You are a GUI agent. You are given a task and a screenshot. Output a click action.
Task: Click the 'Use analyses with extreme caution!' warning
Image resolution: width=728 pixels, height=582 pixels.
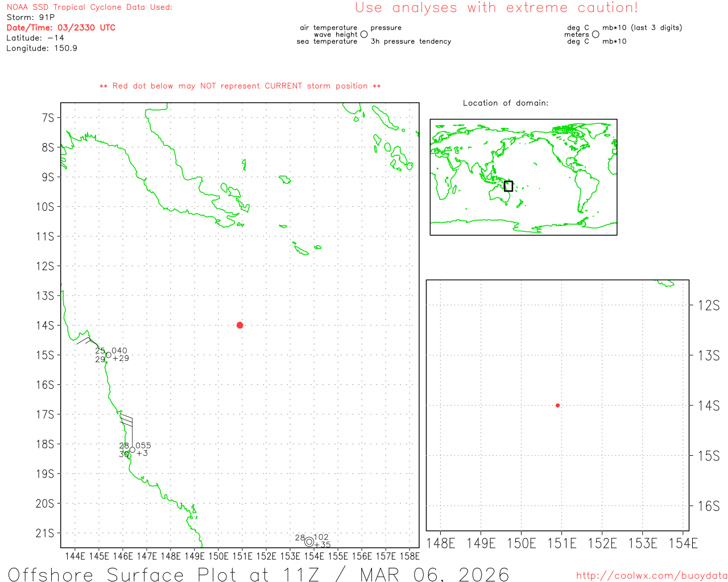(x=496, y=8)
